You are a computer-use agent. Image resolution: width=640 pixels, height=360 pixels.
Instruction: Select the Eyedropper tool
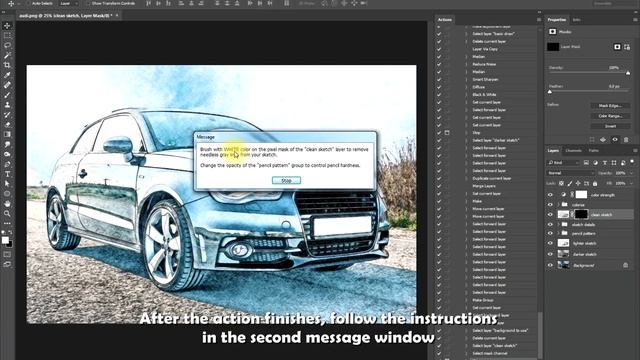point(7,75)
